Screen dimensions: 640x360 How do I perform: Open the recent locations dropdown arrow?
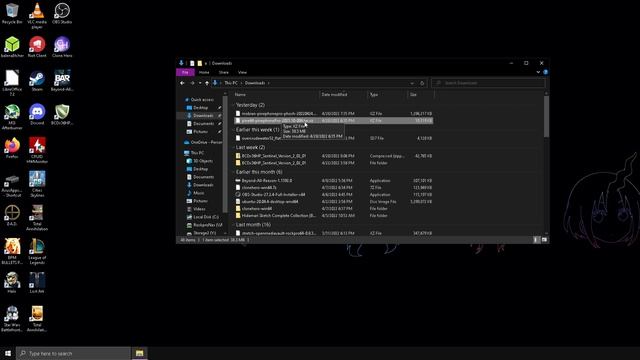point(200,83)
